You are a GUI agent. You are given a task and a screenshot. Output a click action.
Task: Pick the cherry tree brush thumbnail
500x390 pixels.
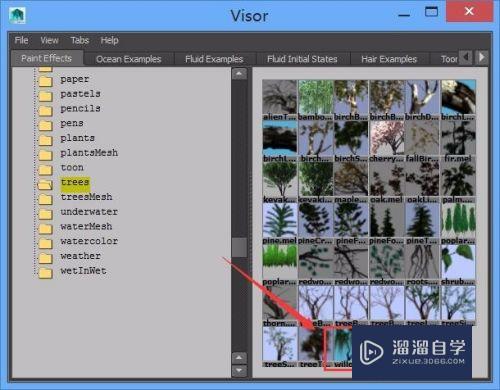pos(387,138)
